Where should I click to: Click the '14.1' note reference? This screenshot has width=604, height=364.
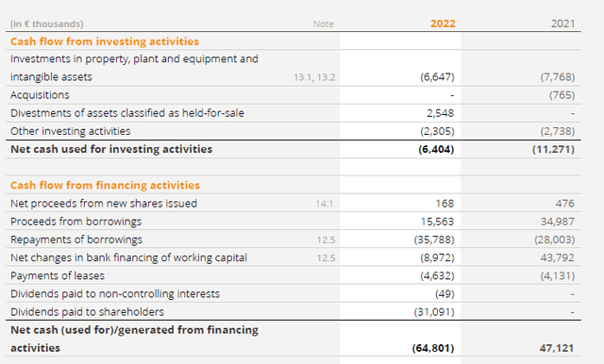pos(325,204)
